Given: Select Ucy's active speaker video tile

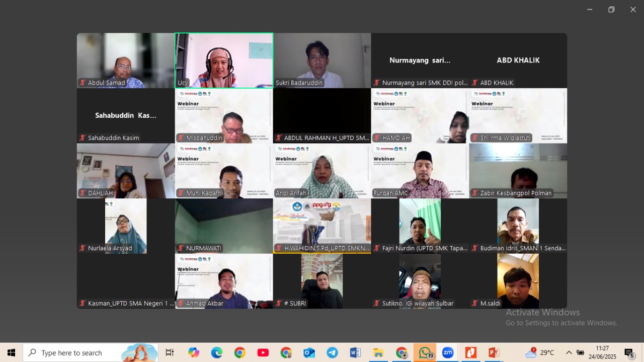Looking at the screenshot, I should (224, 60).
